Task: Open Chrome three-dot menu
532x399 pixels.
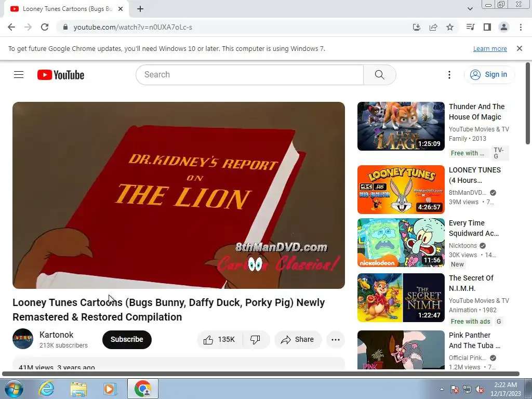Action: pos(521,27)
